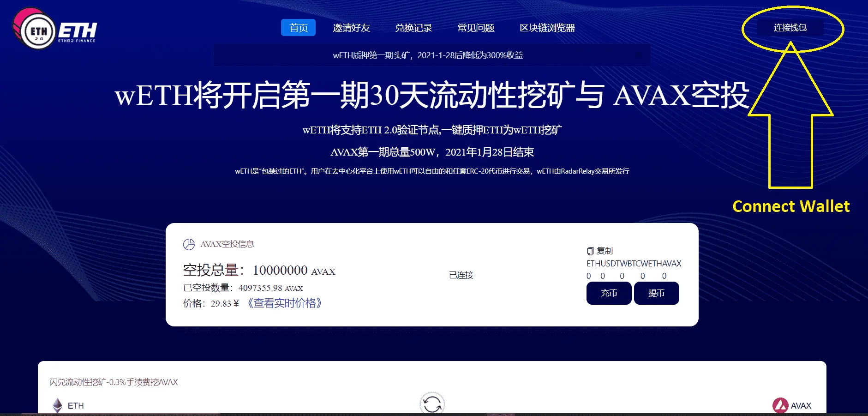The image size is (868, 416).
Task: Click the 连接钱包 connect wallet button
Action: point(790,28)
